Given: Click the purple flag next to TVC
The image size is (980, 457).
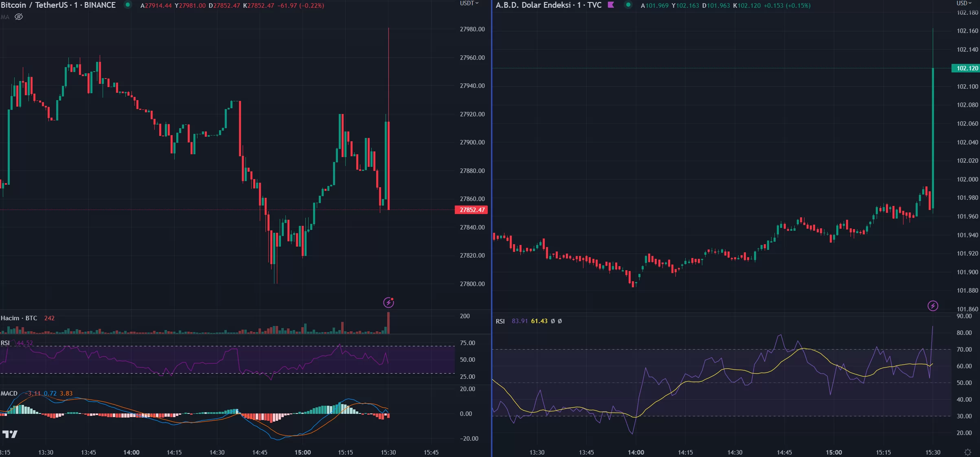Looking at the screenshot, I should (611, 5).
